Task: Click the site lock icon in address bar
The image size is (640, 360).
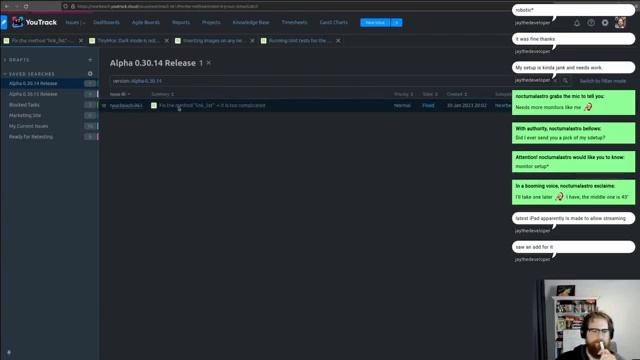Action: pyautogui.click(x=73, y=6)
